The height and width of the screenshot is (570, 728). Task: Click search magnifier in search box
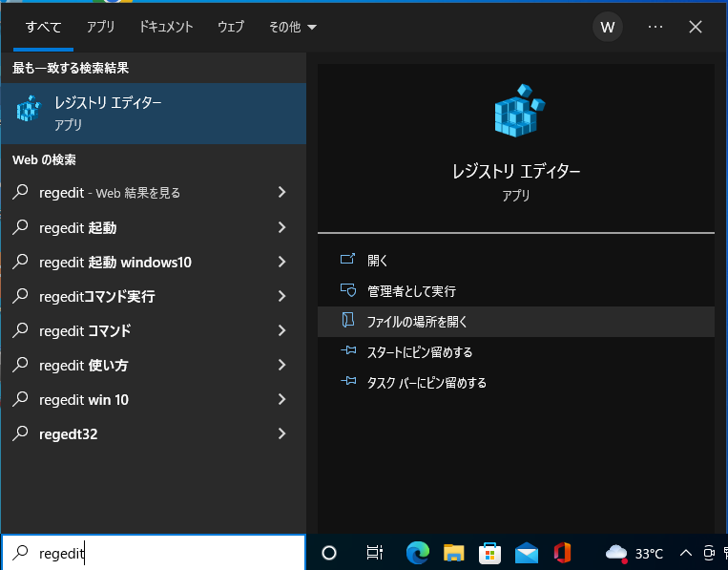coord(20,553)
